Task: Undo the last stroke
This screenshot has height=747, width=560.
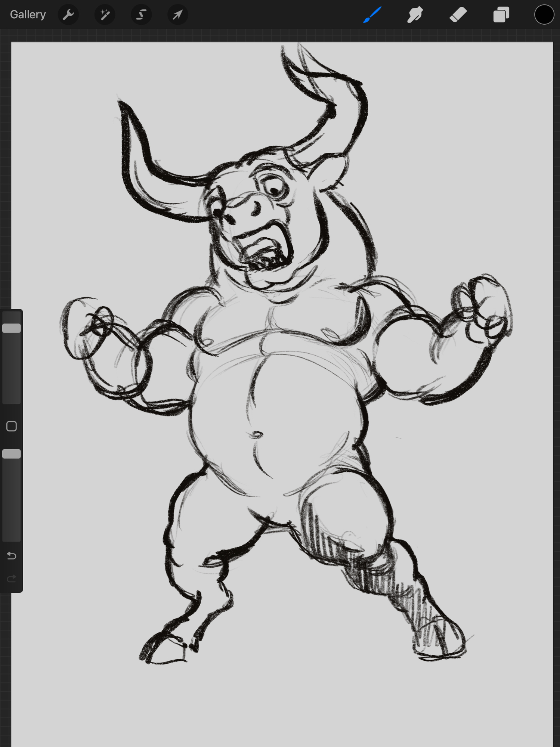Action: [12, 556]
